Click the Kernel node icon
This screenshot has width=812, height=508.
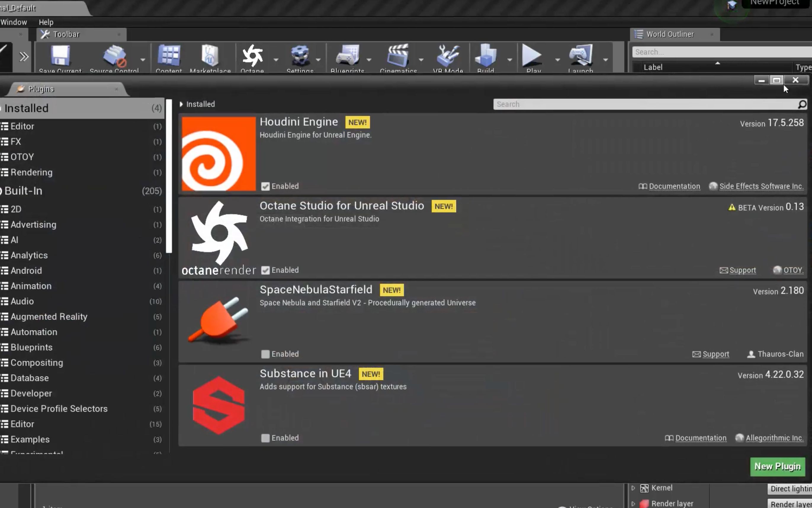click(644, 488)
